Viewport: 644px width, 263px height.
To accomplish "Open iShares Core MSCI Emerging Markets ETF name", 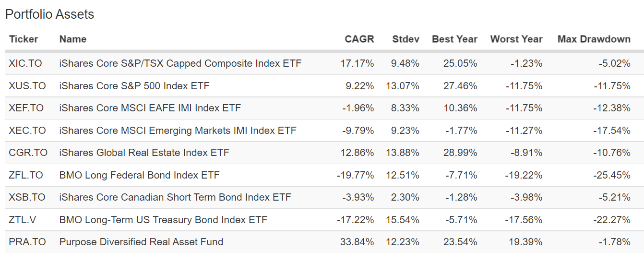I will click(x=178, y=131).
